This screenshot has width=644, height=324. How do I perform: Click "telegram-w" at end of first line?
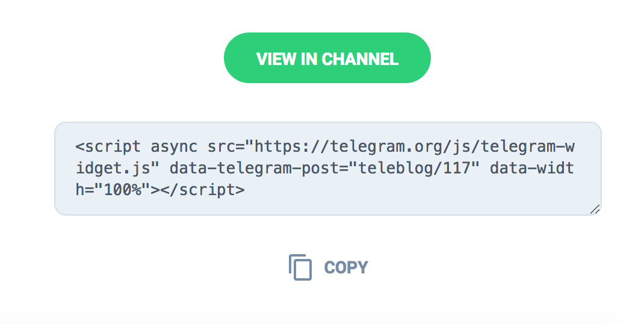(528, 147)
